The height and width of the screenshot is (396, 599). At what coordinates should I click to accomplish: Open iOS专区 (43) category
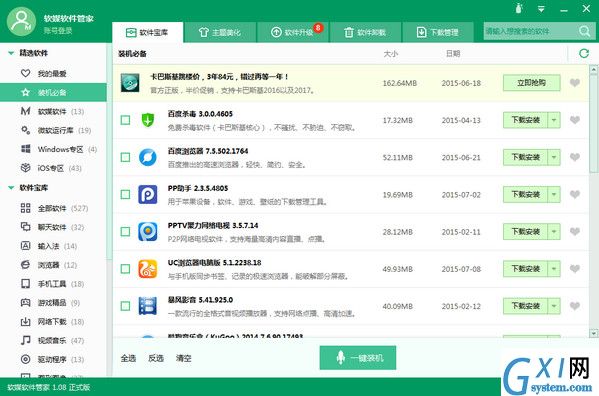[51, 168]
